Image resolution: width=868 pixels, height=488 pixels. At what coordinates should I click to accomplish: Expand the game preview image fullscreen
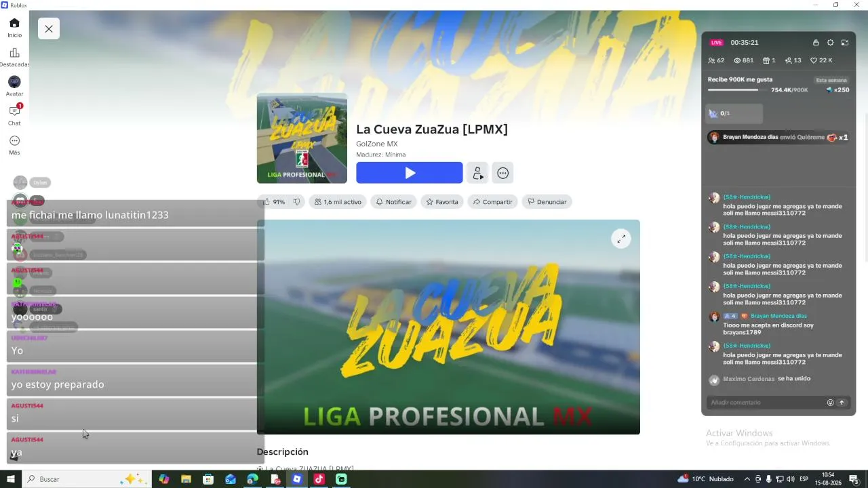tap(621, 239)
